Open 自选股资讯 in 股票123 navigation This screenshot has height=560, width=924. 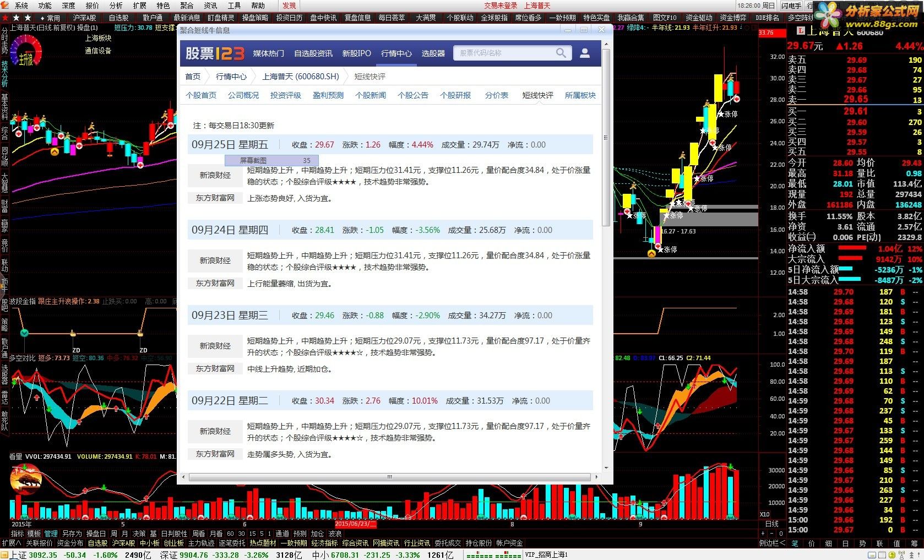pyautogui.click(x=313, y=53)
